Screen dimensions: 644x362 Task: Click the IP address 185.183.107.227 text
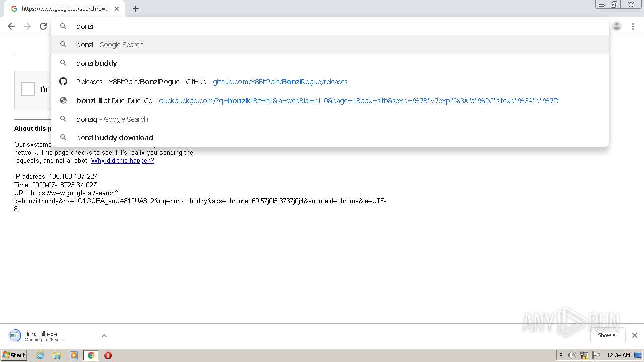pyautogui.click(x=55, y=177)
